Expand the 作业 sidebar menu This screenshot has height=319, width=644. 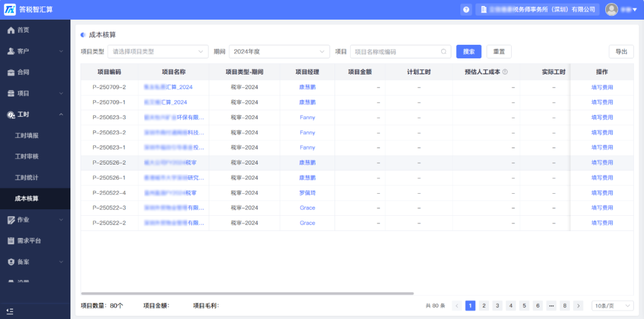[x=35, y=219]
